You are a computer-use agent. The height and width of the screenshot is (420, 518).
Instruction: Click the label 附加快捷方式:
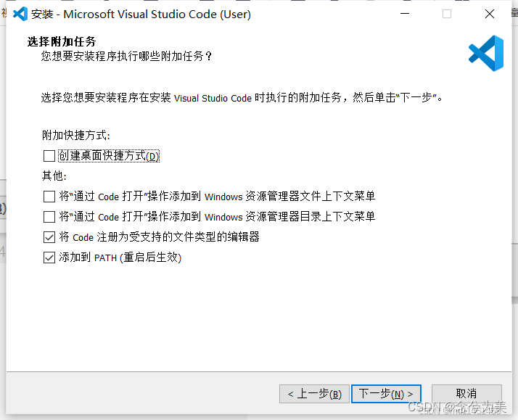[76, 136]
